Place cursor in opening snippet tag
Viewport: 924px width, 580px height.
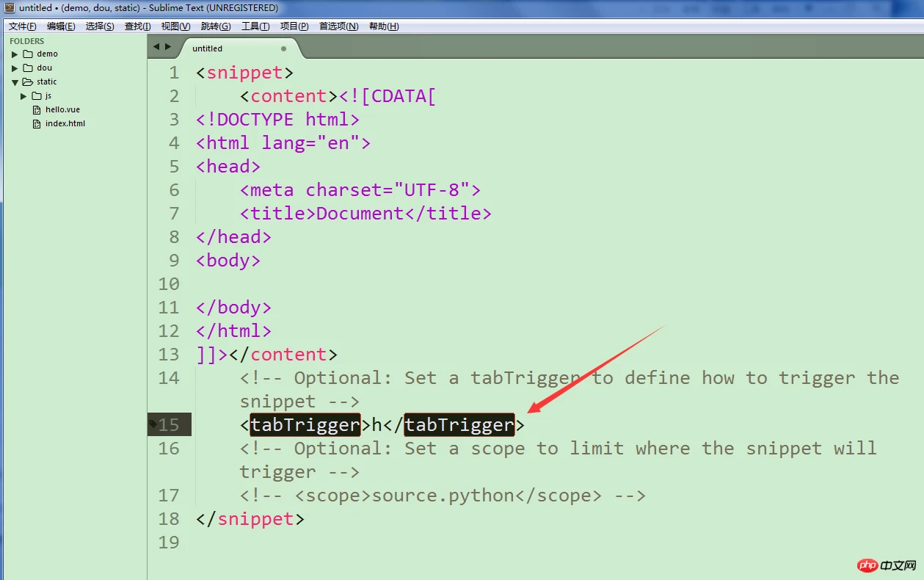coord(244,73)
